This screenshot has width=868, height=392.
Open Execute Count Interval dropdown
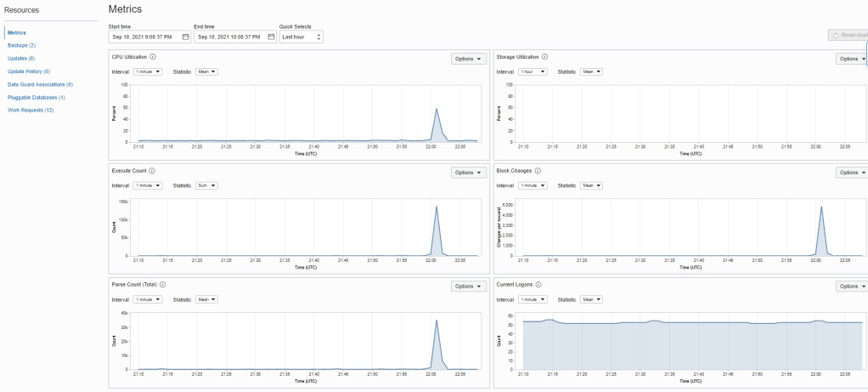click(x=147, y=185)
